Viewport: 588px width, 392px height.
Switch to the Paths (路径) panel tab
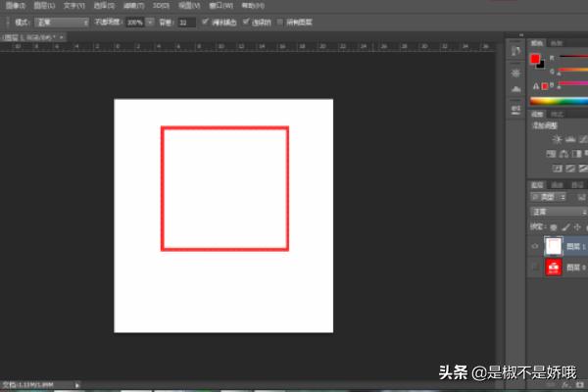[577, 185]
